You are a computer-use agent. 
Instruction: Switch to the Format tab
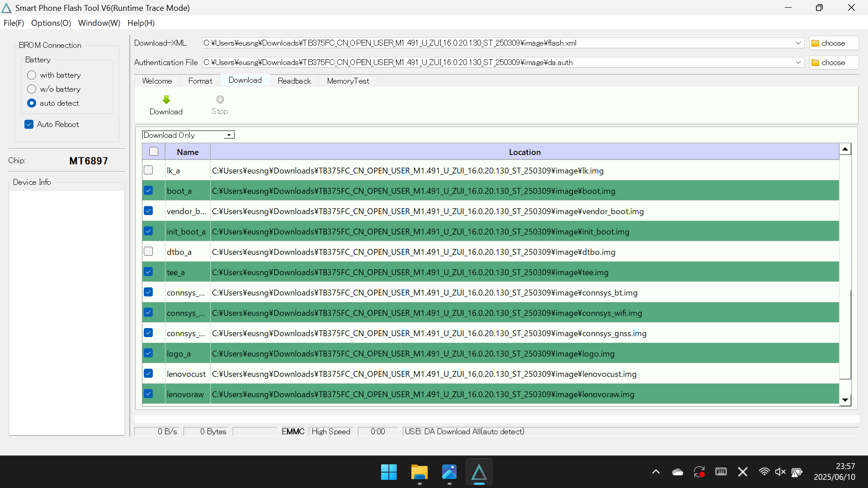[200, 81]
